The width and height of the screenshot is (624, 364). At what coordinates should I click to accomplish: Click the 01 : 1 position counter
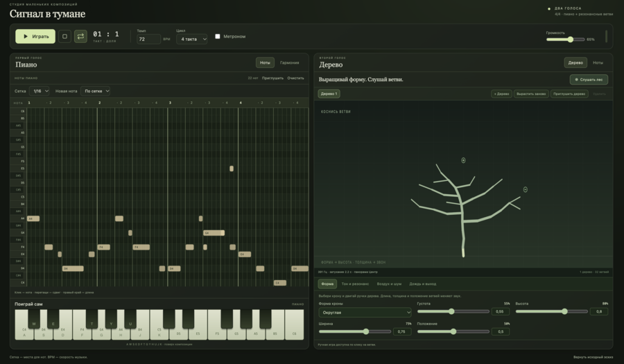[x=106, y=34]
